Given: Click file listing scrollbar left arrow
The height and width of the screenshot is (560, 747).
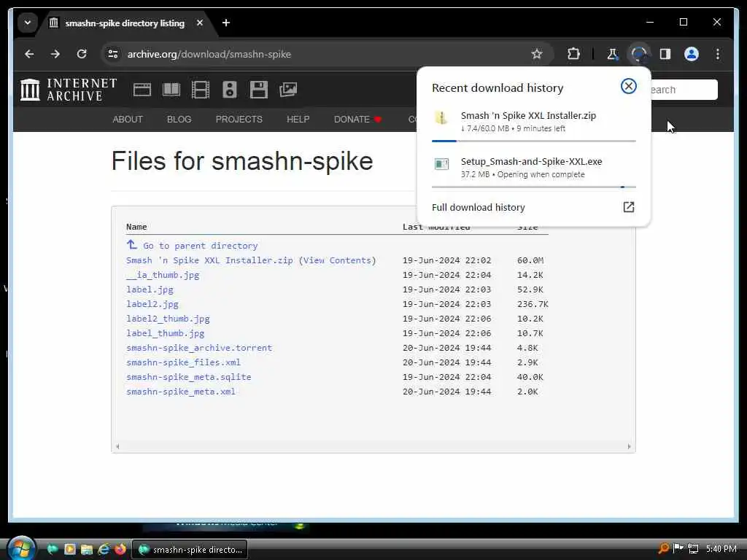Looking at the screenshot, I should coord(117,446).
